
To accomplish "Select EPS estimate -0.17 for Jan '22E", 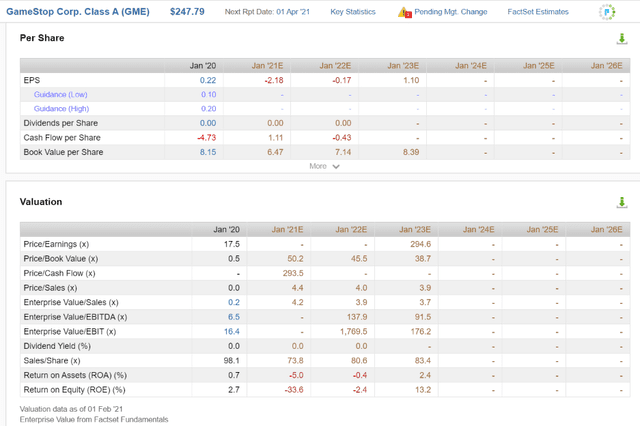I will tap(342, 80).
